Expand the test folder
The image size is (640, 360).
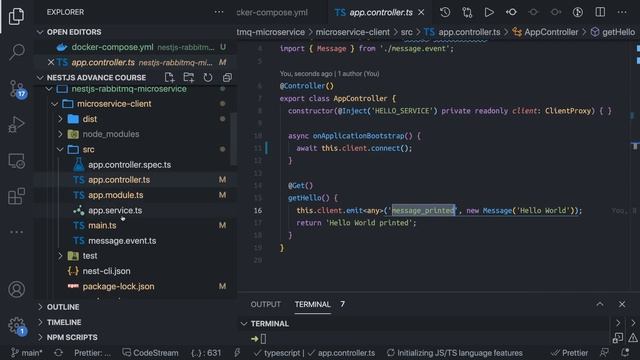60,256
